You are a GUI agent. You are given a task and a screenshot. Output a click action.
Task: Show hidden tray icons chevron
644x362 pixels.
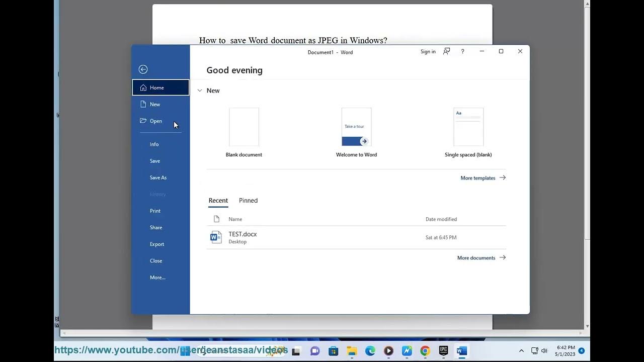[x=521, y=351]
